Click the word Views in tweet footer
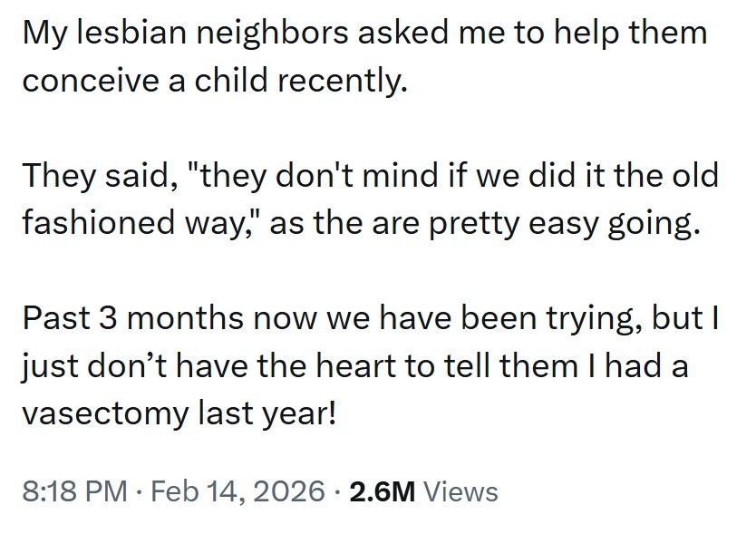Viewport: 756px width, 534px height. click(461, 491)
